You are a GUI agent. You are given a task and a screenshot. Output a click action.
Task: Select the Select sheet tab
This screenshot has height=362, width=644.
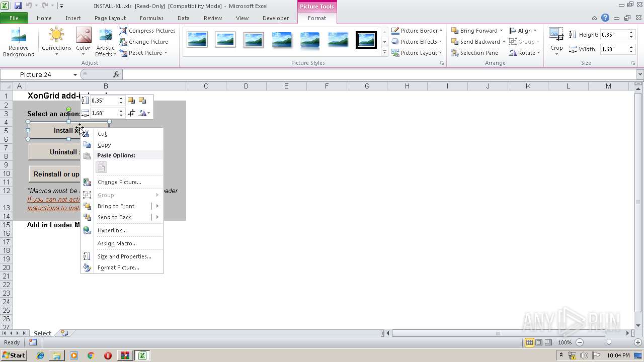coord(42,333)
